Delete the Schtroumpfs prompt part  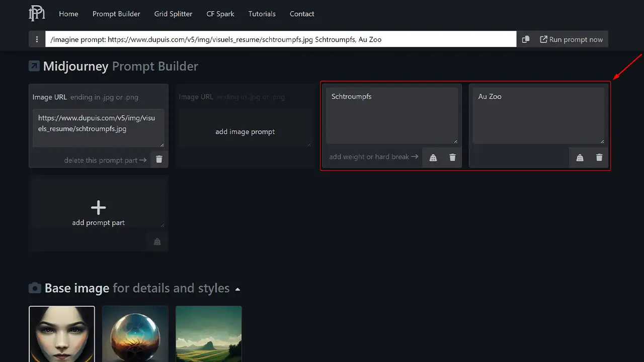[x=452, y=157]
